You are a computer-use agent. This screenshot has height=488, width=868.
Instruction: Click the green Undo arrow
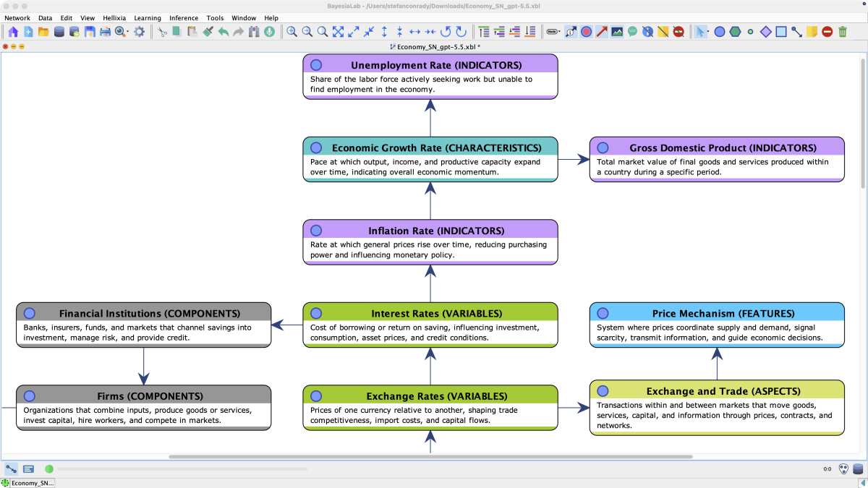[x=224, y=32]
